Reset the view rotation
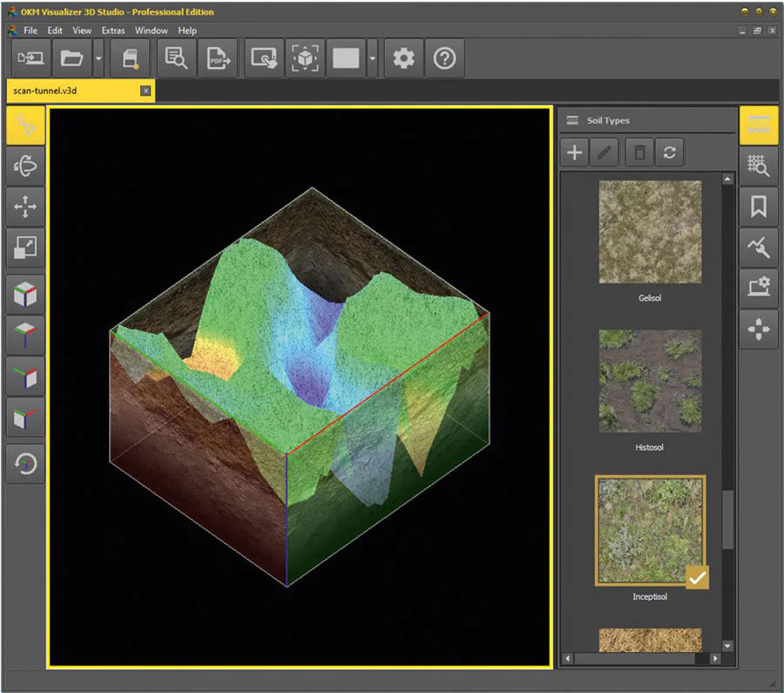 (x=25, y=464)
